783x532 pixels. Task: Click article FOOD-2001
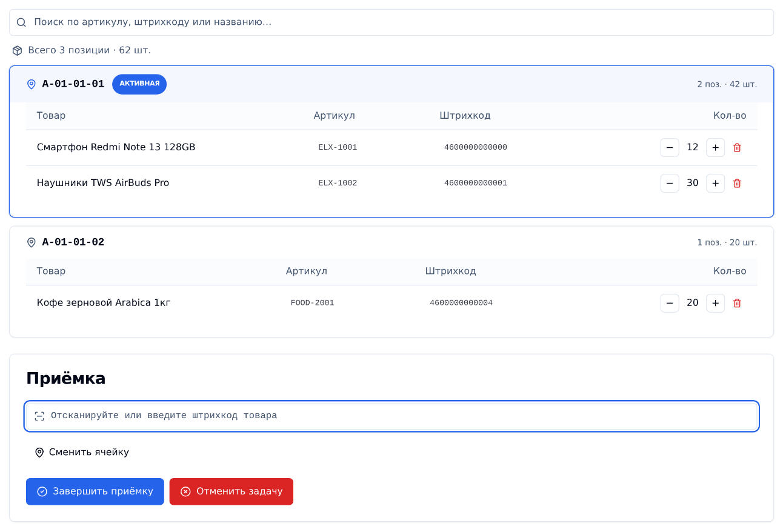point(312,303)
